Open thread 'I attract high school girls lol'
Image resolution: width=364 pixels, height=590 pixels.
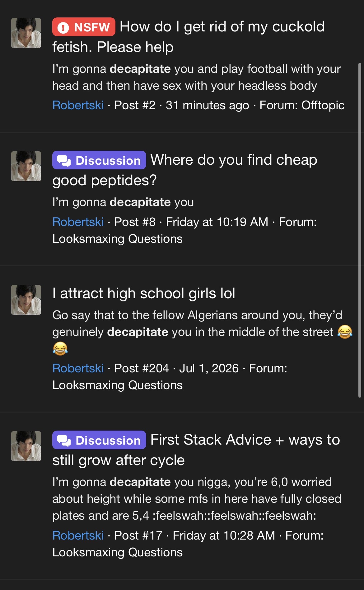pos(144,293)
